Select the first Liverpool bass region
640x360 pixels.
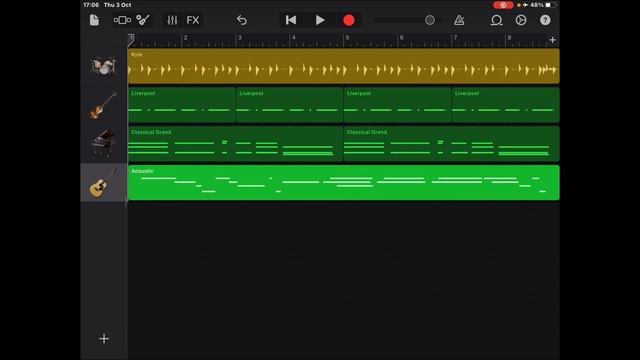[x=182, y=105]
